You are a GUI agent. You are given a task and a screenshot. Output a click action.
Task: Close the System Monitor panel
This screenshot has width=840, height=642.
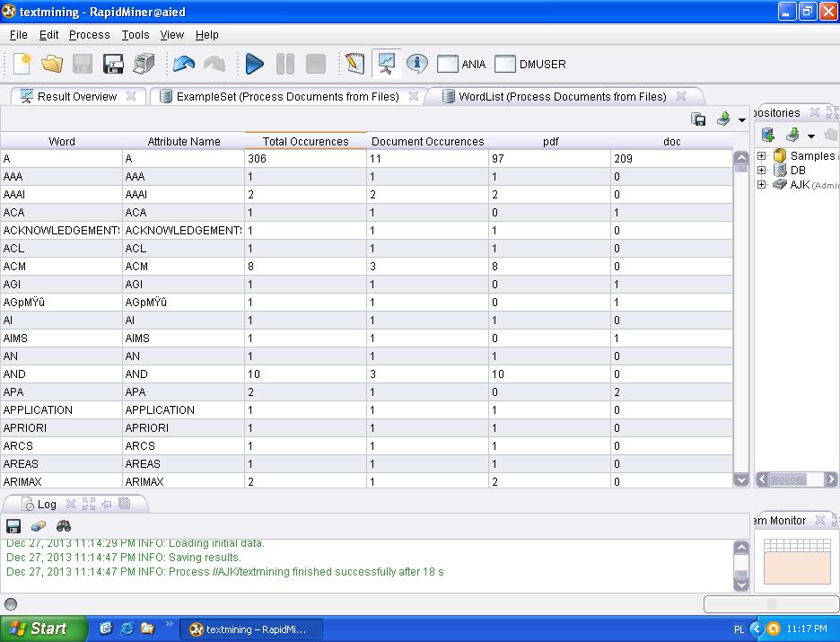[x=819, y=520]
